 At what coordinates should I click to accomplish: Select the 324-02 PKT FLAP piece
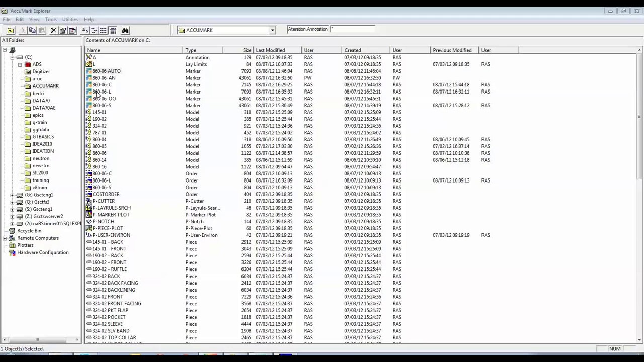tap(110, 310)
